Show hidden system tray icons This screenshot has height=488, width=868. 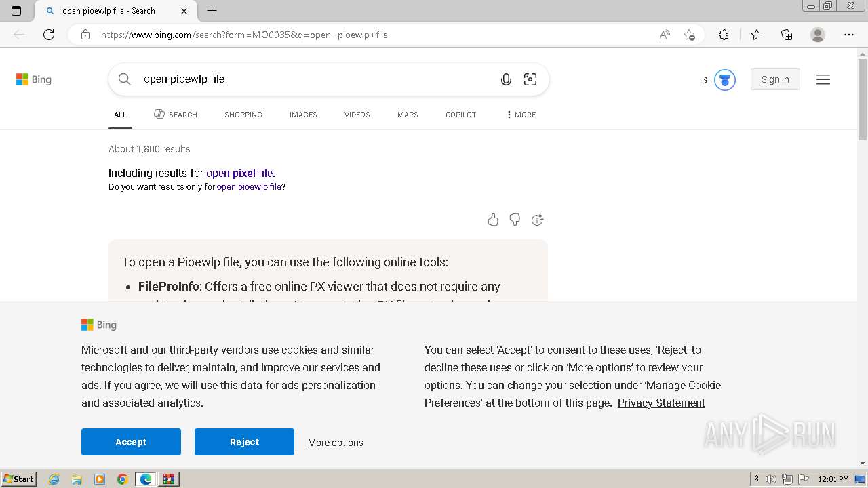click(x=756, y=479)
